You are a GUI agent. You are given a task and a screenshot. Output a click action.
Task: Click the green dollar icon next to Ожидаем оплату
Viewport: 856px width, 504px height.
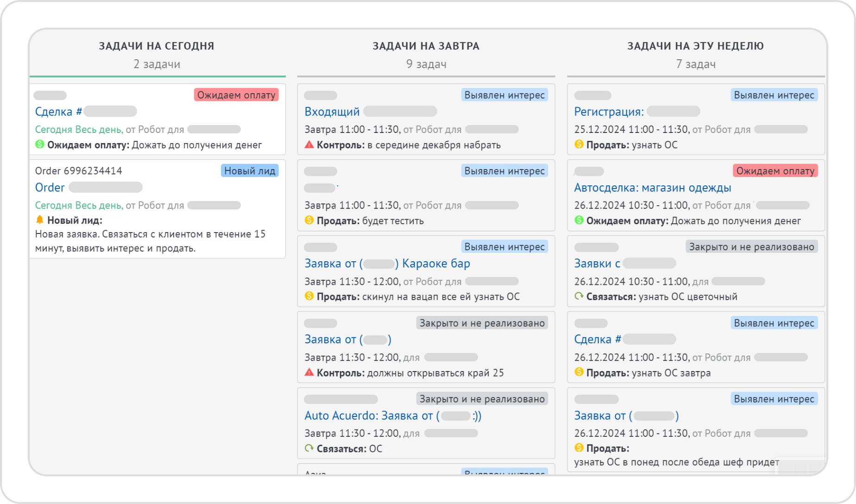tap(41, 145)
